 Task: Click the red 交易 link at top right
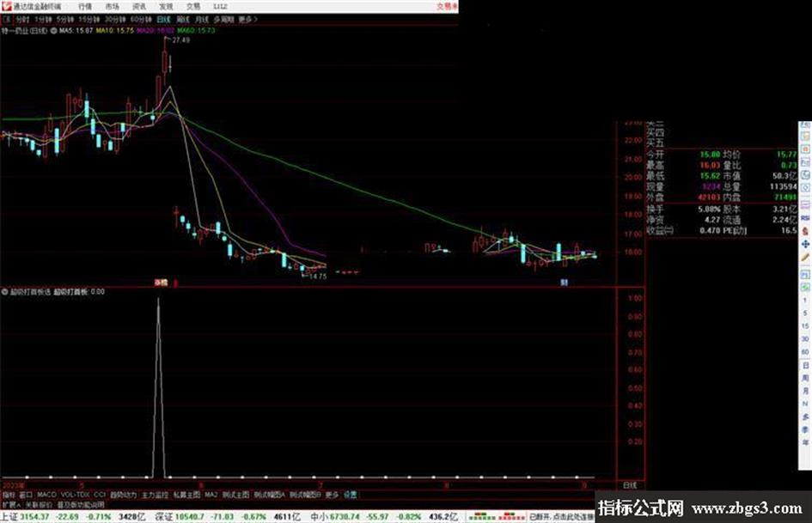[447, 7]
